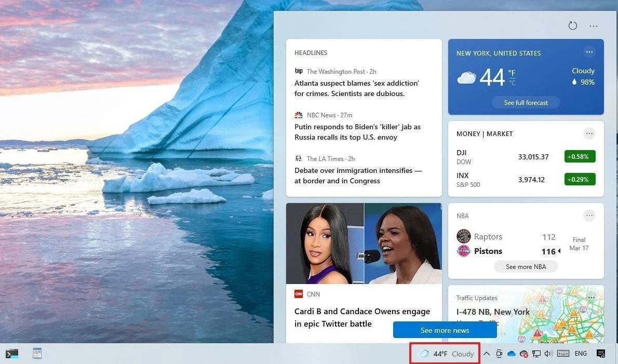Image resolution: width=618 pixels, height=364 pixels.
Task: Click the See full forecast button
Action: pos(526,103)
